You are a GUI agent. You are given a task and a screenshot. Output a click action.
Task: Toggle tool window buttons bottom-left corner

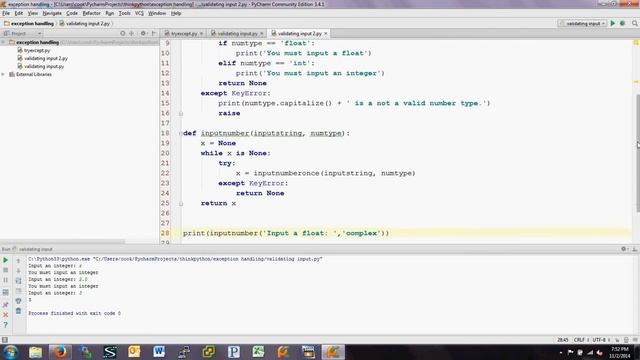pyautogui.click(x=4, y=340)
